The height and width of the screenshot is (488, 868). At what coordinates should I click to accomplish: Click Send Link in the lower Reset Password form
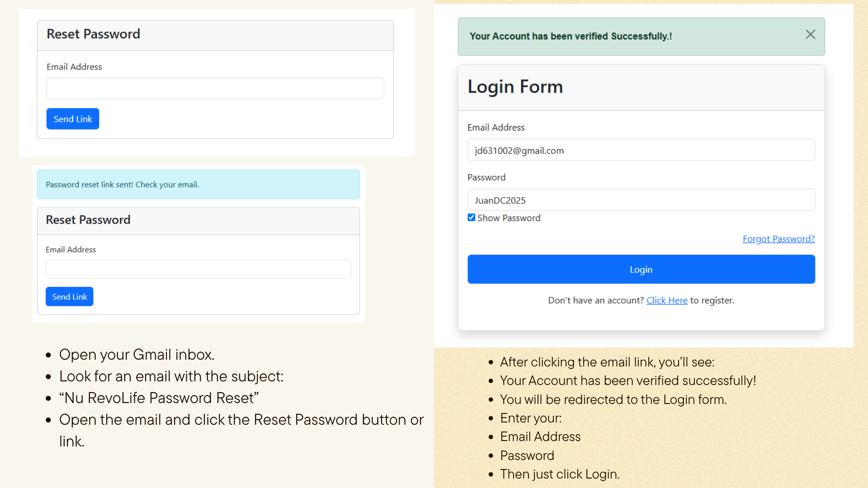click(x=70, y=296)
